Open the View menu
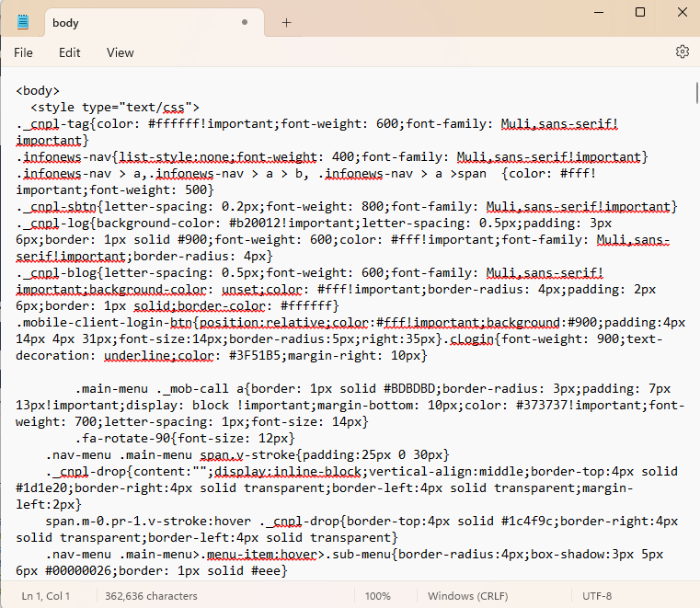This screenshot has width=700, height=608. coord(120,52)
